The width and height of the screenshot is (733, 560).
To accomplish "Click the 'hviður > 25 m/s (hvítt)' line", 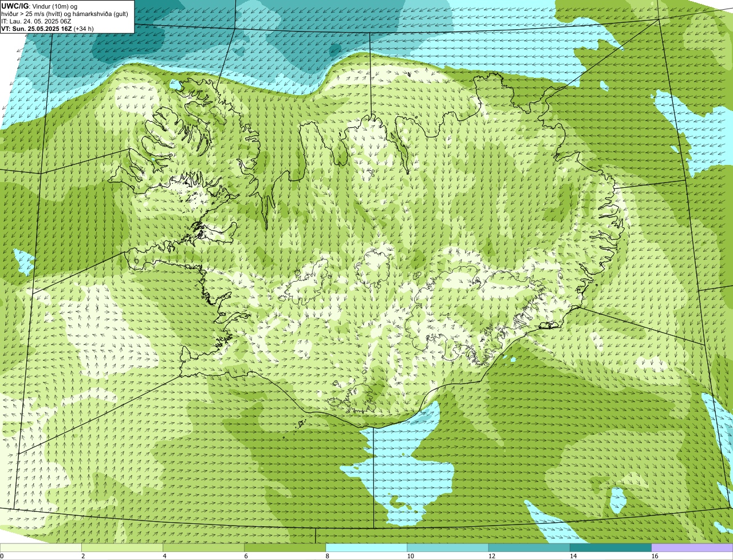I will (65, 13).
